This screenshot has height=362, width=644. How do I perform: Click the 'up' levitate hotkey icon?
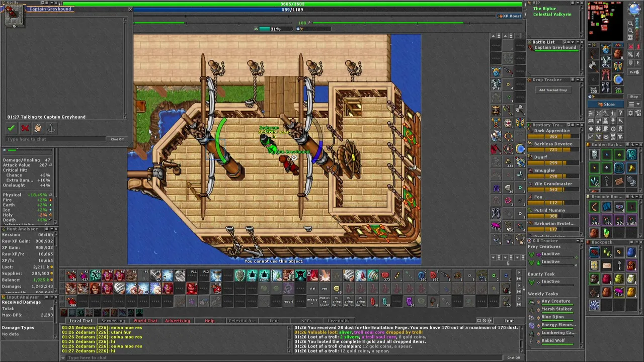pyautogui.click(x=252, y=275)
